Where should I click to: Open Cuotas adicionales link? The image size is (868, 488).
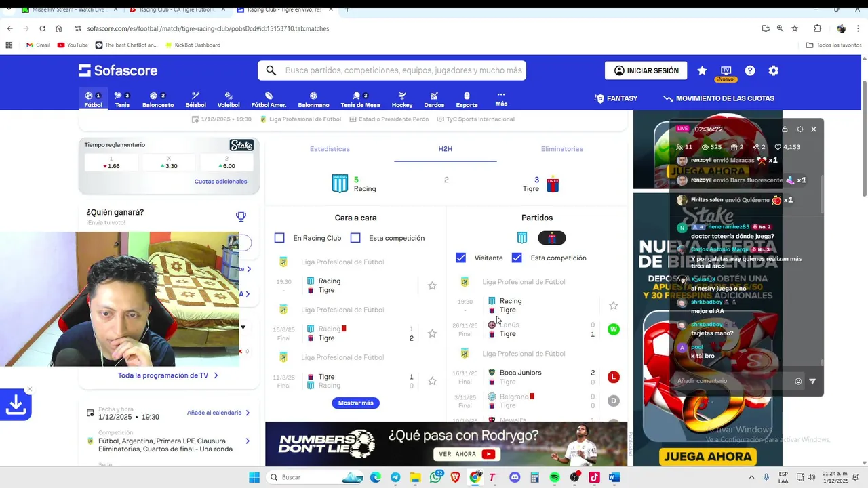point(220,182)
